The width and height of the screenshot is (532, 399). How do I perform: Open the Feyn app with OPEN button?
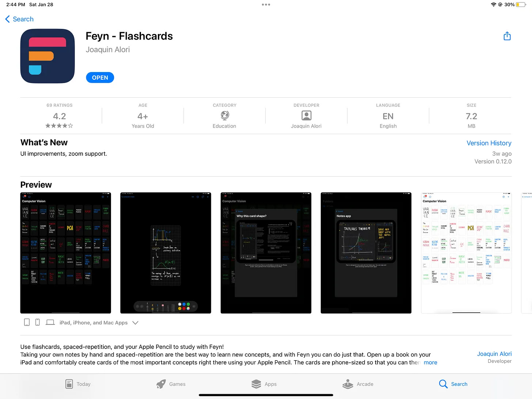pos(100,78)
